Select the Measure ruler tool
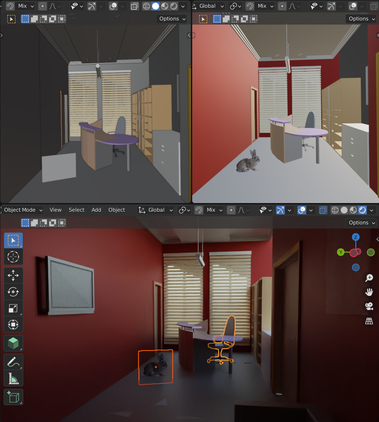379x422 pixels. tap(13, 378)
